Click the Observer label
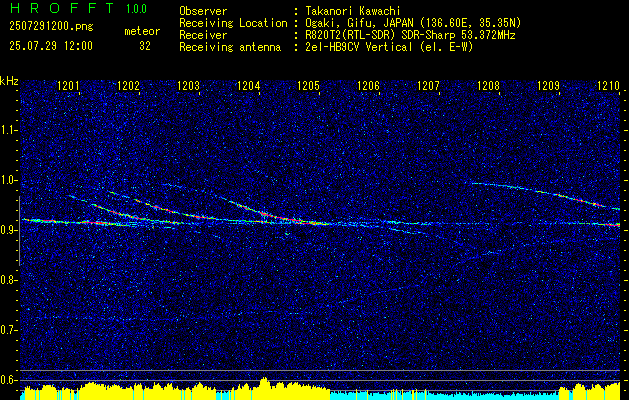Image resolution: width=629 pixels, height=400 pixels. [203, 11]
